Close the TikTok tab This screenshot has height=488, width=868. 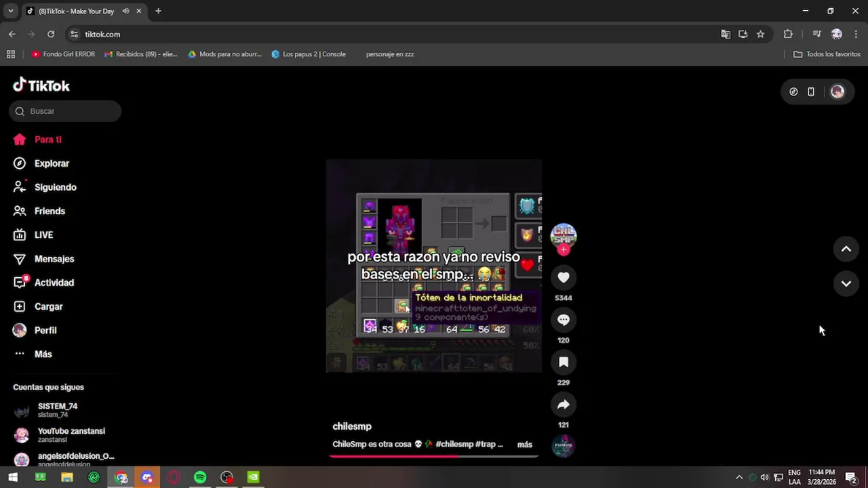click(x=139, y=11)
